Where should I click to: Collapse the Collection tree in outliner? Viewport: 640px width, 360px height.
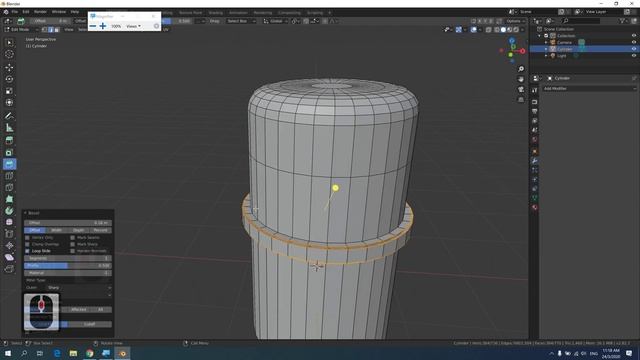click(x=540, y=36)
